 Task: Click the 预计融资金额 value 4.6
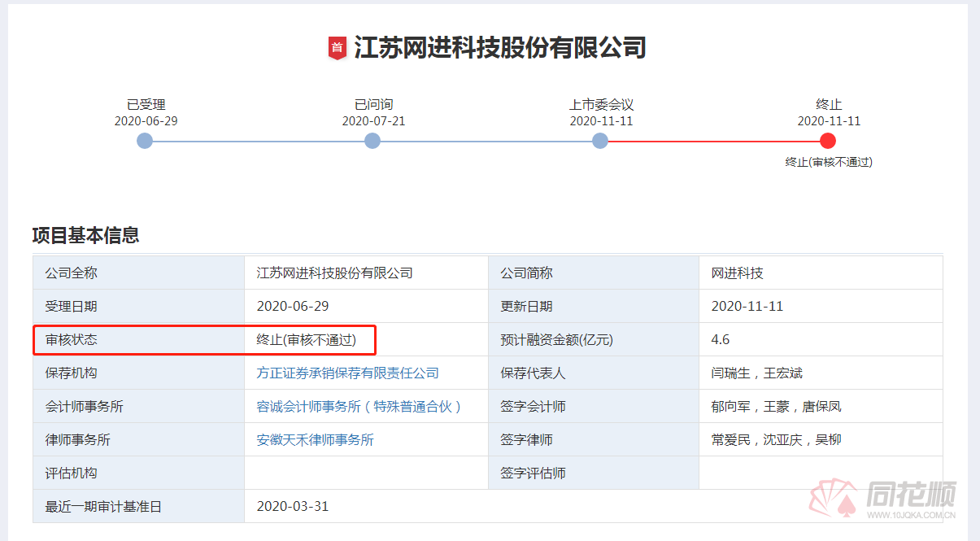pyautogui.click(x=721, y=340)
